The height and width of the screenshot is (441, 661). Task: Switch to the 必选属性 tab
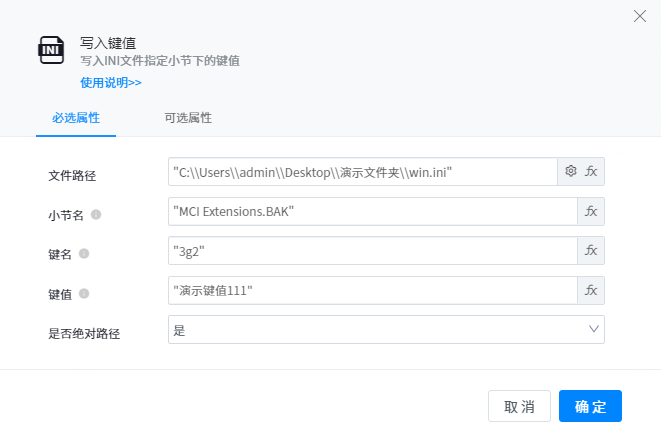pyautogui.click(x=76, y=118)
